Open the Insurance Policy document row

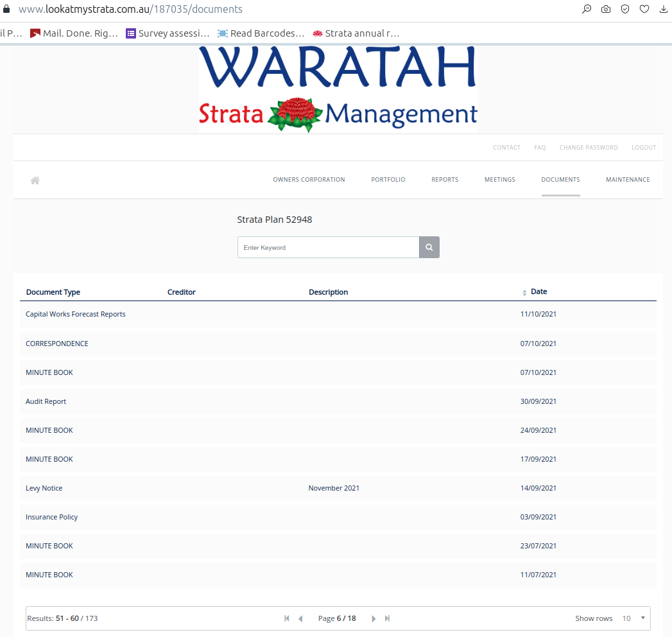338,517
